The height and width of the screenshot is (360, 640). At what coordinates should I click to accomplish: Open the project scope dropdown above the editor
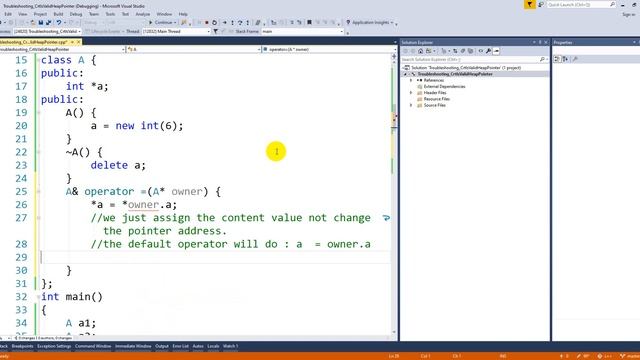pos(61,49)
